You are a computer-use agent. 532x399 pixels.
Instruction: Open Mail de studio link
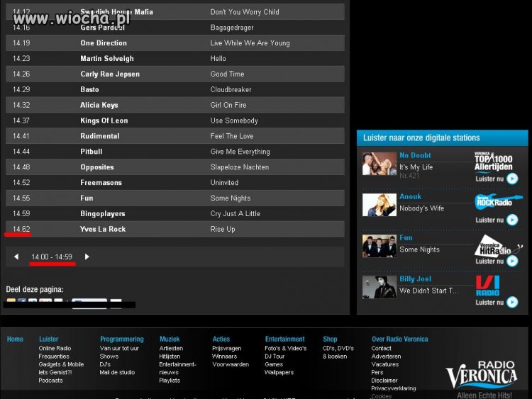coord(117,372)
